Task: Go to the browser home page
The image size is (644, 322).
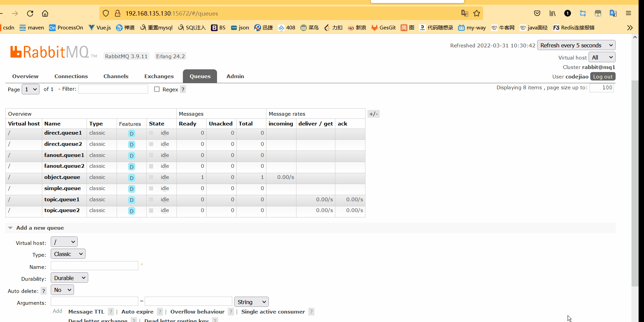Action: pyautogui.click(x=45, y=14)
